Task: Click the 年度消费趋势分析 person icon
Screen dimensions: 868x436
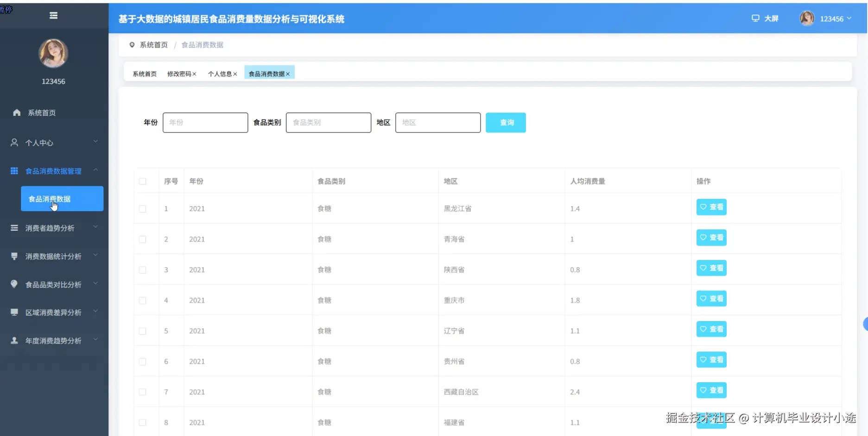Action: point(14,340)
